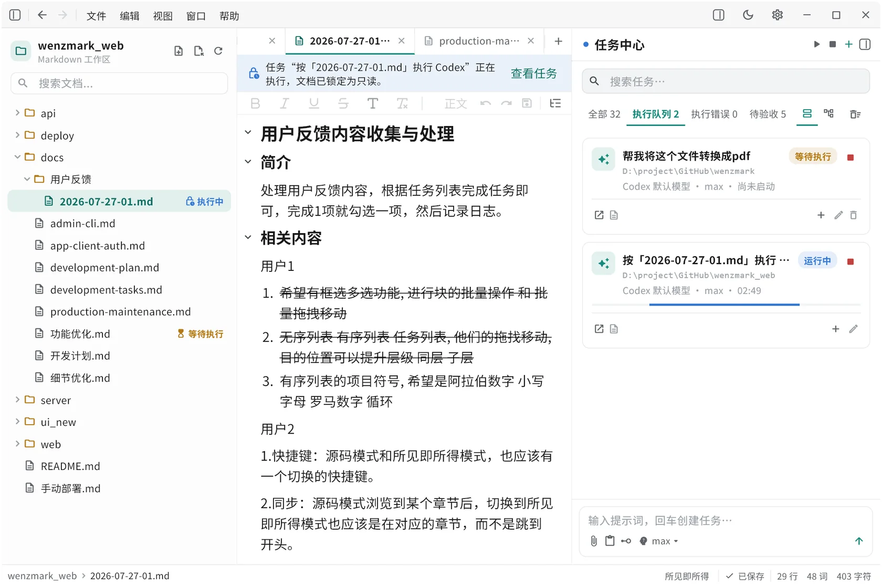The width and height of the screenshot is (882, 588).
Task: Toggle the outline list icon in editor toolbar
Action: point(555,103)
